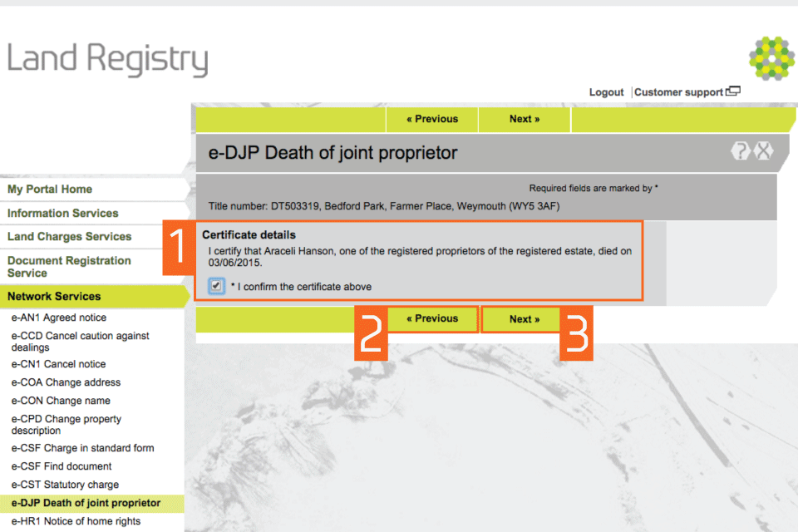798x532 pixels.
Task: Open My Portal Home menu
Action: pos(50,190)
